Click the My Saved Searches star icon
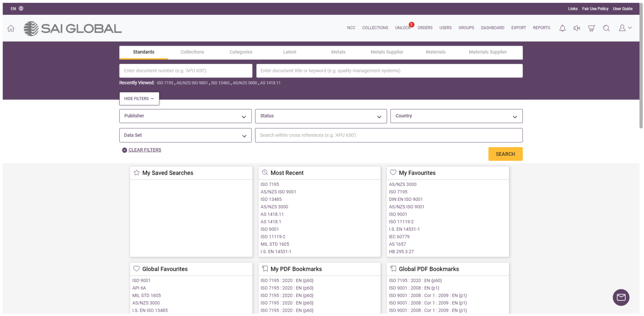644x316 pixels. click(137, 173)
